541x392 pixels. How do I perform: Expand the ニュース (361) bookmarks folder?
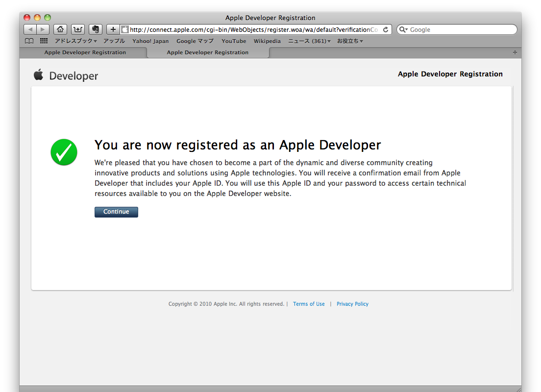tap(309, 41)
